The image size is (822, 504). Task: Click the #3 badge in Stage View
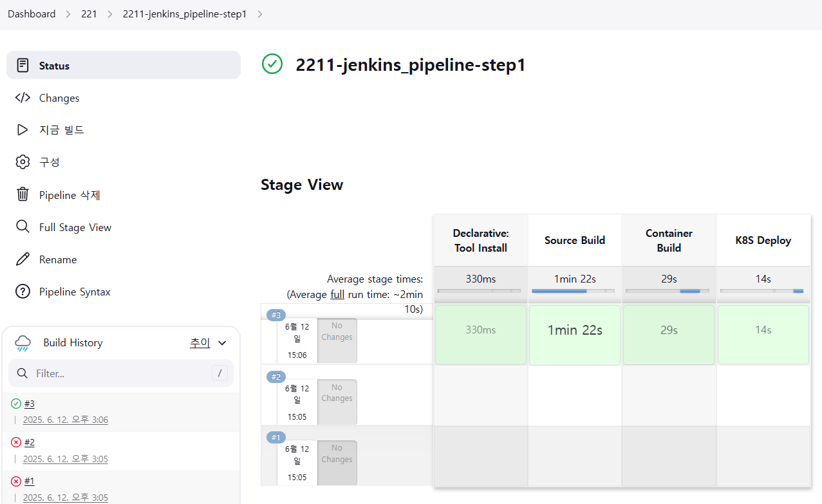tap(276, 315)
